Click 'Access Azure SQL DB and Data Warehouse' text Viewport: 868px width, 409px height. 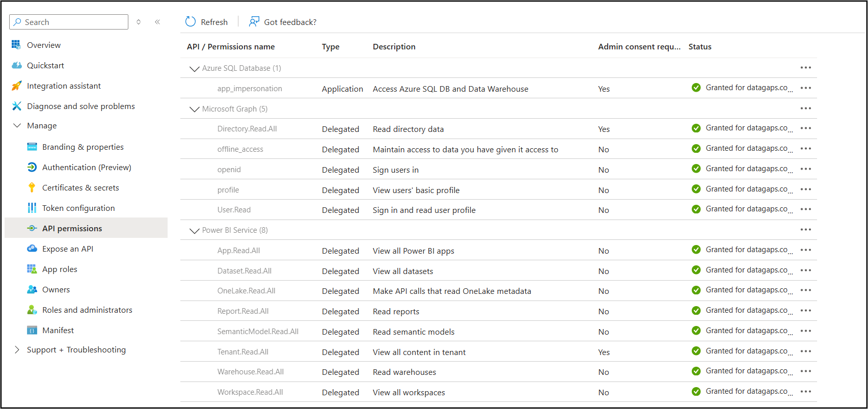click(451, 89)
